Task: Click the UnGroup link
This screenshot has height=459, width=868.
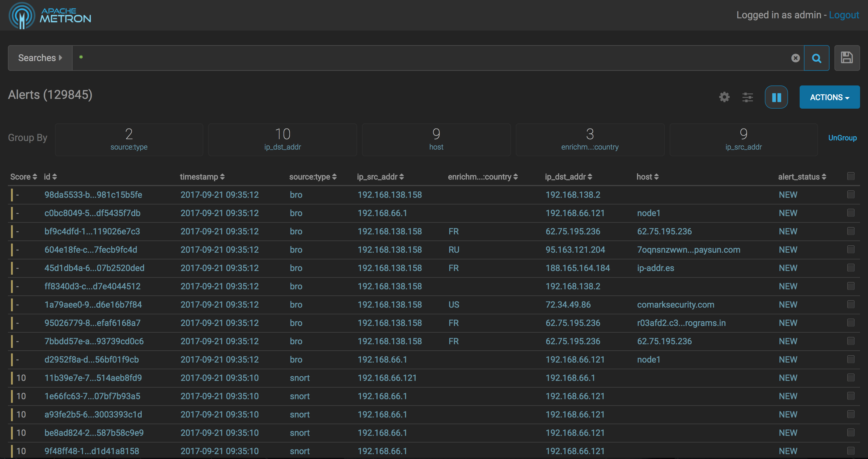Action: click(842, 138)
